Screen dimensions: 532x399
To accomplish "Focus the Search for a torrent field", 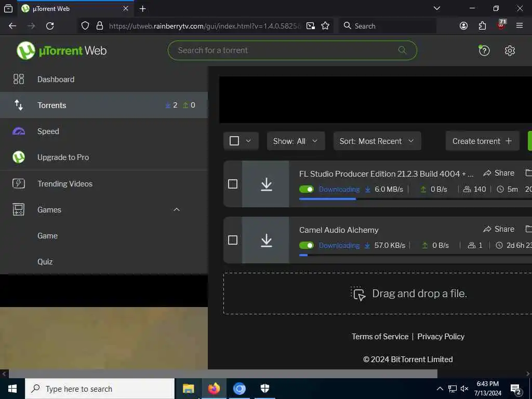I will click(x=292, y=50).
